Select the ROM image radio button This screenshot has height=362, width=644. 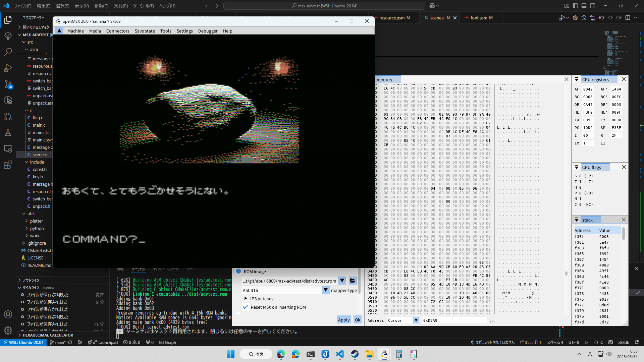[x=238, y=271]
